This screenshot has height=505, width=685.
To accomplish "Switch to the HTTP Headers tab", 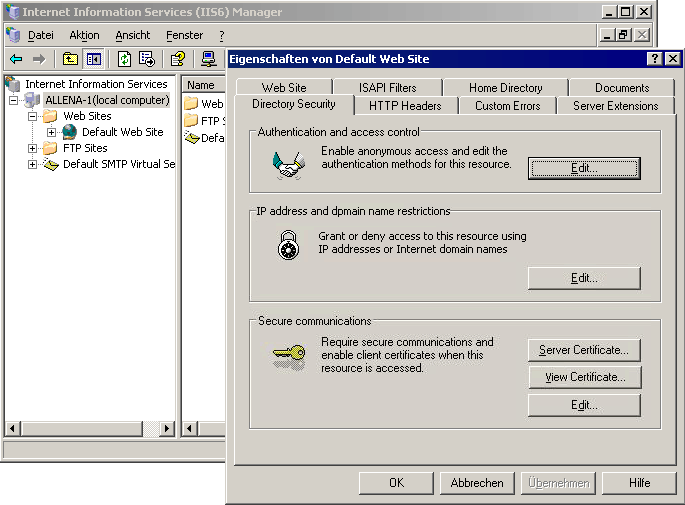I will point(405,106).
